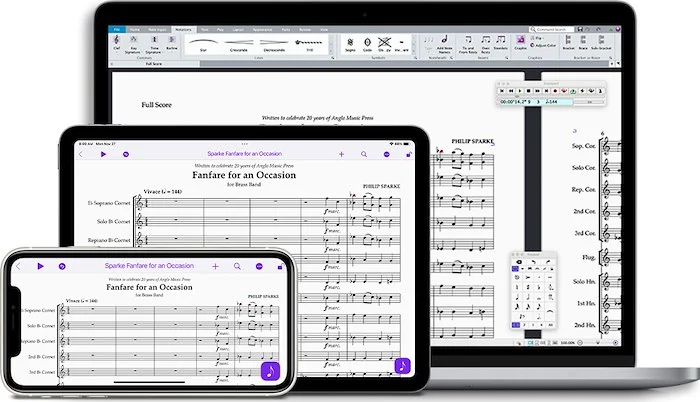This screenshot has width=700, height=402.
Task: Open the Graphic import tool
Action: (521, 43)
